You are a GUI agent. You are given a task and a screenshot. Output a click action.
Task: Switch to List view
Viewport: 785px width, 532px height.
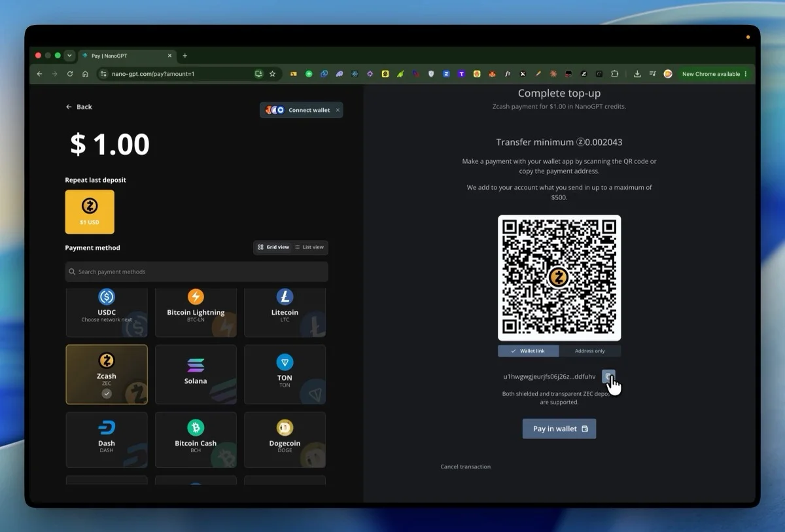click(309, 247)
